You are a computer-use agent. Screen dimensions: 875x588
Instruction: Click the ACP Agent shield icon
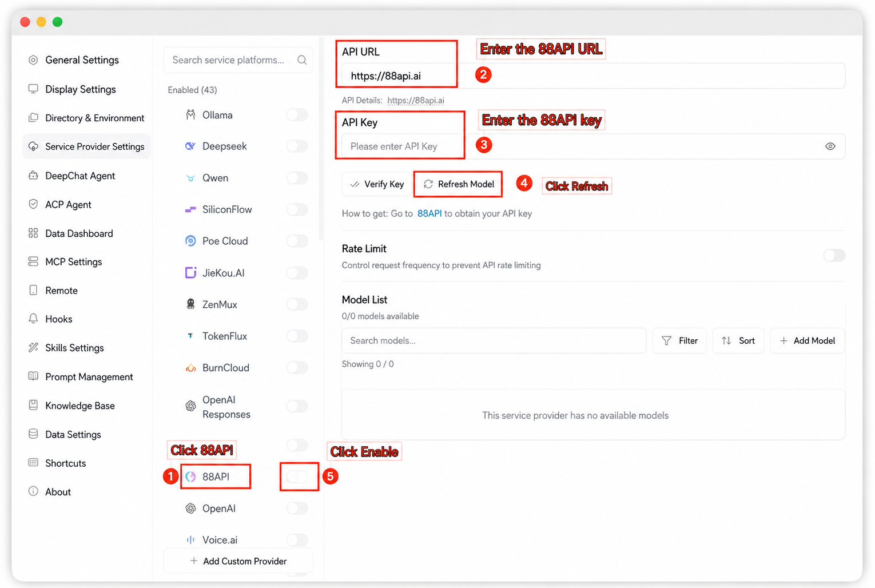click(33, 204)
